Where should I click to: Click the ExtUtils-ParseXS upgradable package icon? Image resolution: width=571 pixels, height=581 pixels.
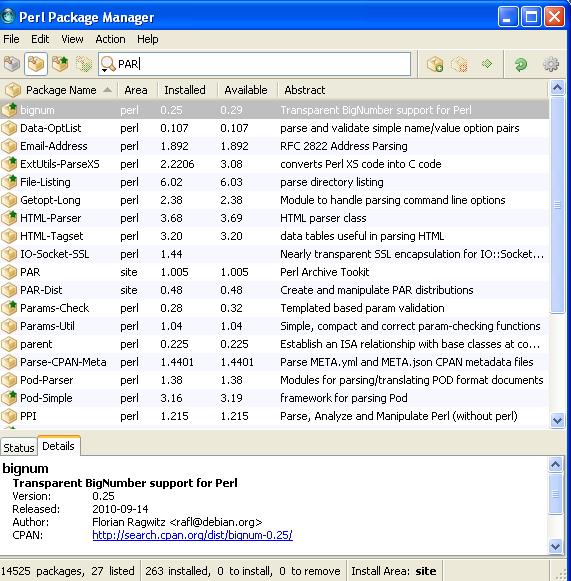[9, 164]
